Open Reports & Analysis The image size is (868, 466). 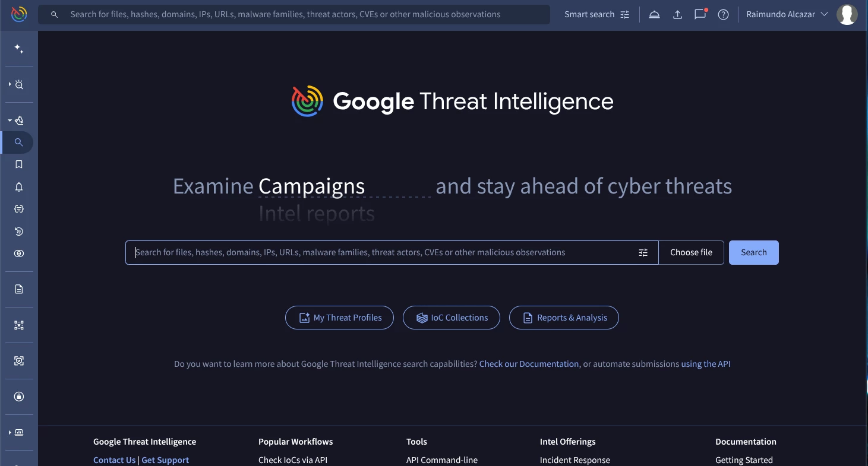564,318
